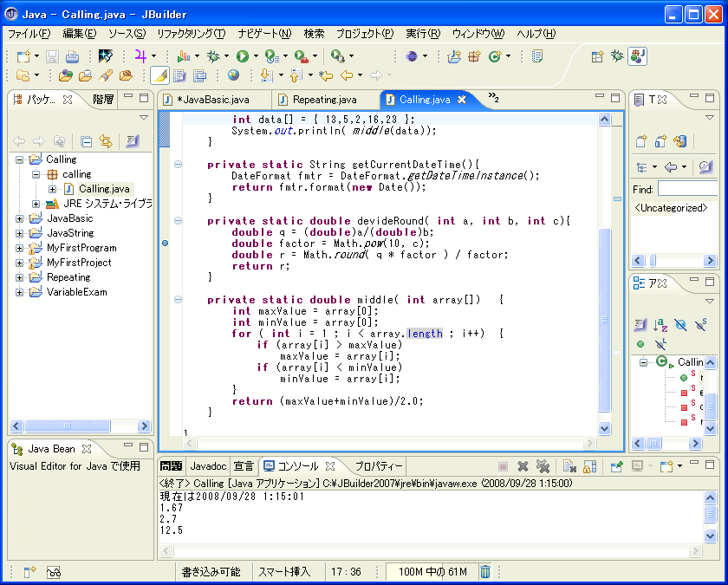Image resolution: width=728 pixels, height=585 pixels.
Task: Toggle console Scroll Lock button
Action: [589, 466]
